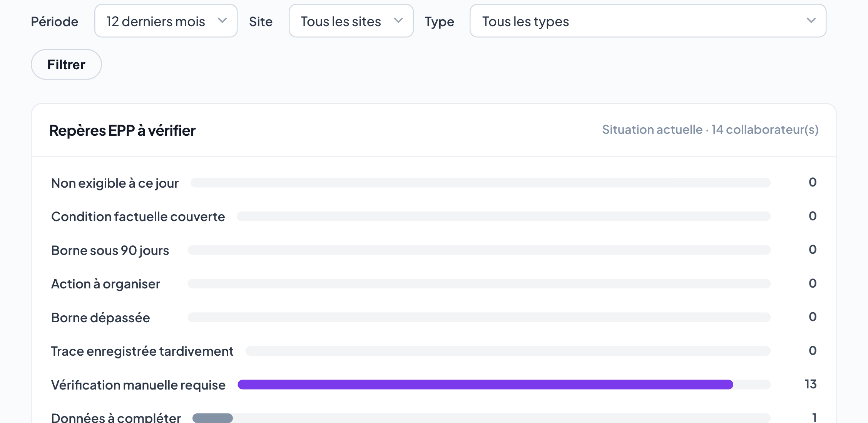Open the Période dropdown showing 12 derniers mois
This screenshot has width=868, height=423.
(x=166, y=21)
